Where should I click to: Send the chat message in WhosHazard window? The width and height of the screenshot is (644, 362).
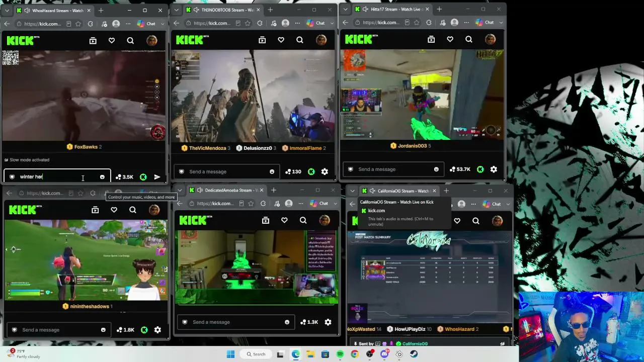(x=157, y=177)
